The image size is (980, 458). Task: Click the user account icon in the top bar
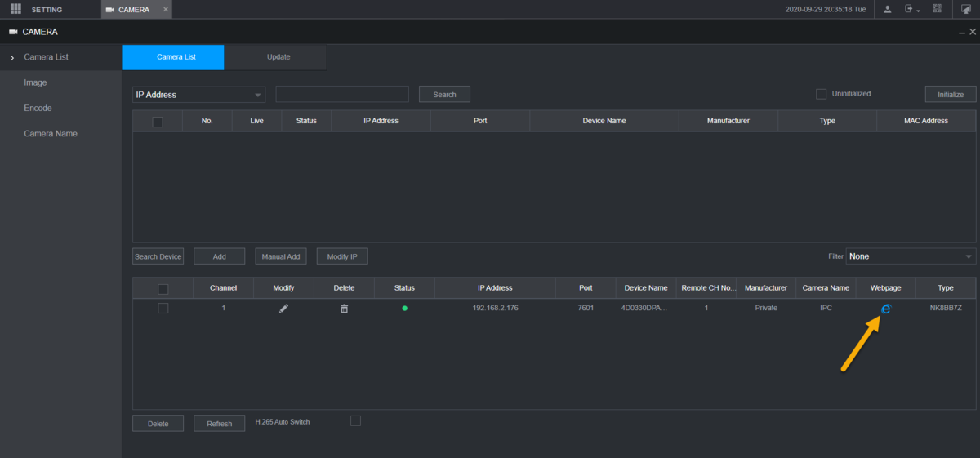[x=887, y=9]
